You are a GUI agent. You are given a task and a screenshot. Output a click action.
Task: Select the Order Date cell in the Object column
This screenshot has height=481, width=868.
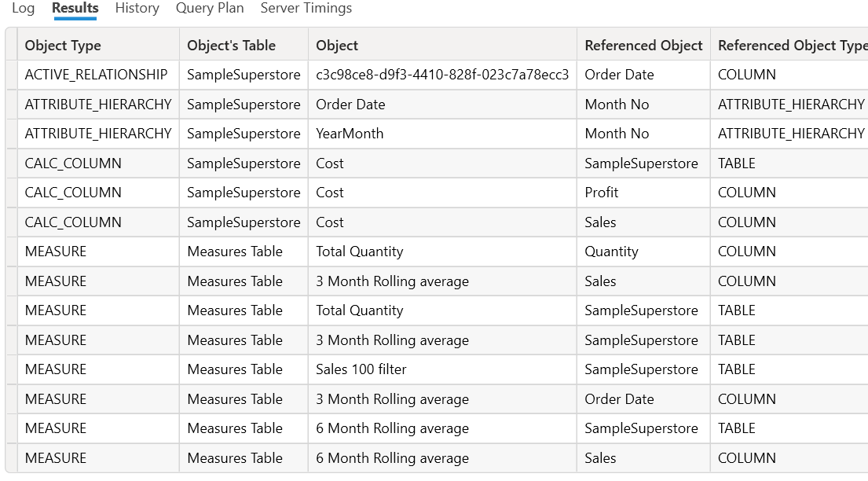coord(350,105)
